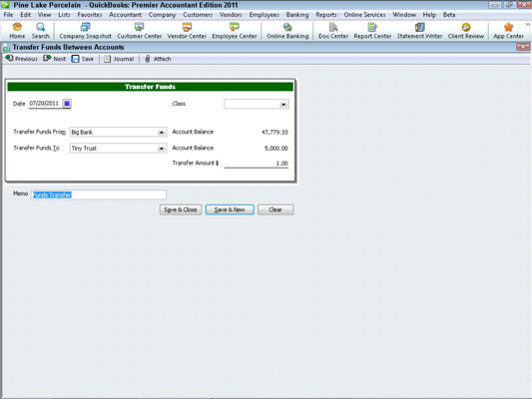Open the Reports menu
The width and height of the screenshot is (532, 399).
pos(326,15)
